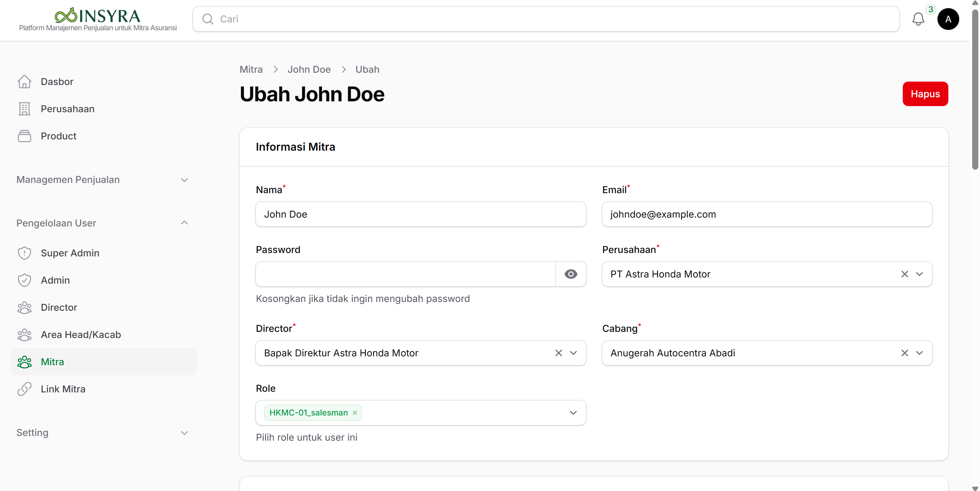Click the red Hapus button

tap(925, 94)
